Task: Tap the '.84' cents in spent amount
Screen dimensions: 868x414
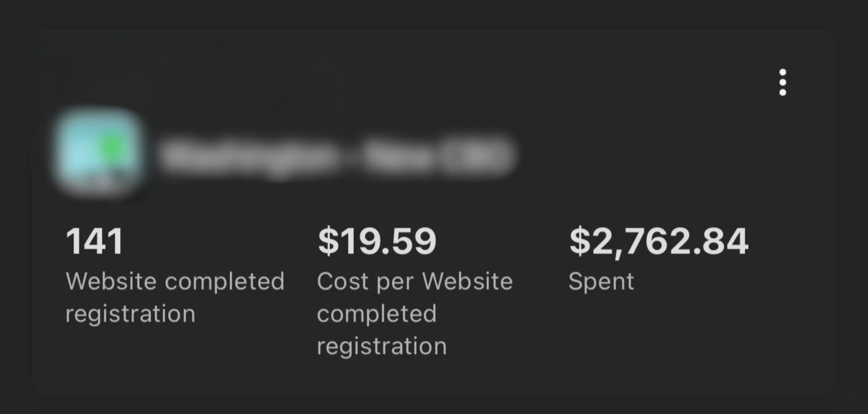Action: (x=723, y=241)
